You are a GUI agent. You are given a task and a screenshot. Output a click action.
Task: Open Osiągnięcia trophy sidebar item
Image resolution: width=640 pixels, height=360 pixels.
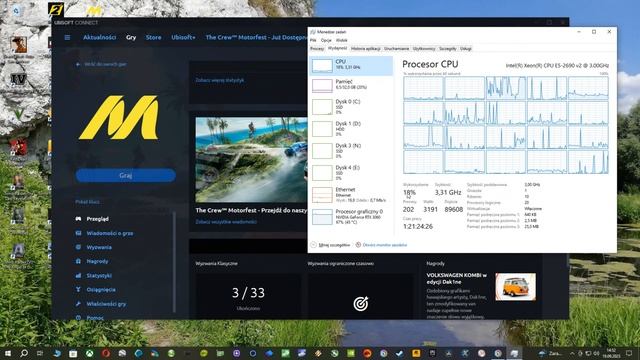[x=96, y=289]
